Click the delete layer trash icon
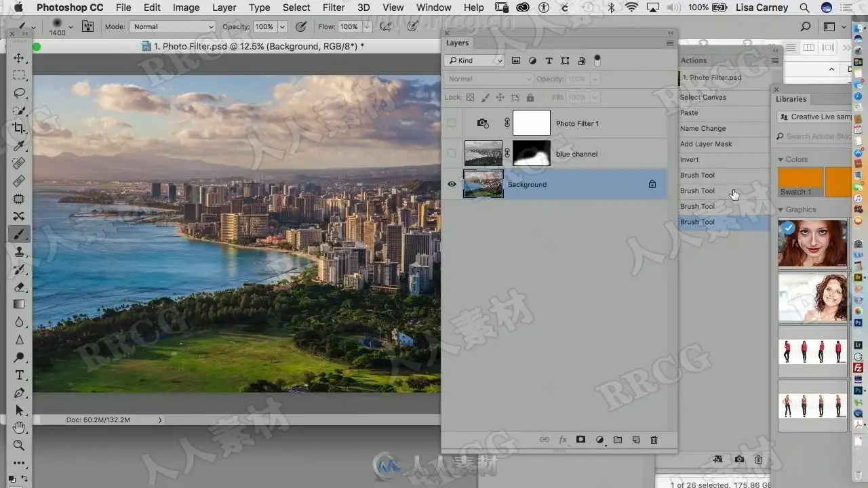The width and height of the screenshot is (868, 488). tap(654, 440)
